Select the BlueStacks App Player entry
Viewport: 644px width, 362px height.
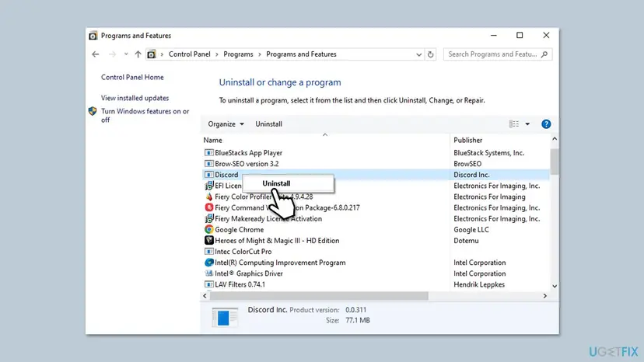[248, 153]
